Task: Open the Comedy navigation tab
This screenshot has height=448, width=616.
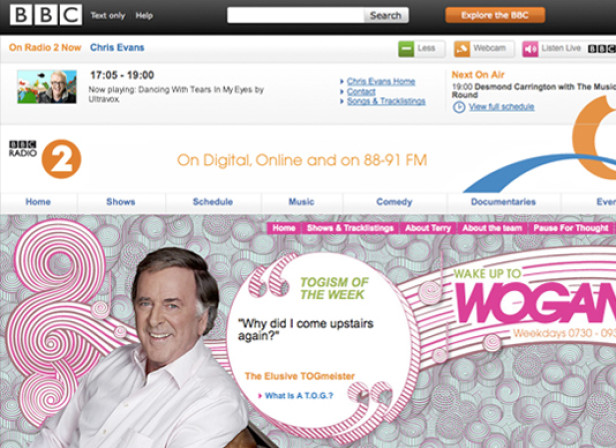Action: point(394,202)
